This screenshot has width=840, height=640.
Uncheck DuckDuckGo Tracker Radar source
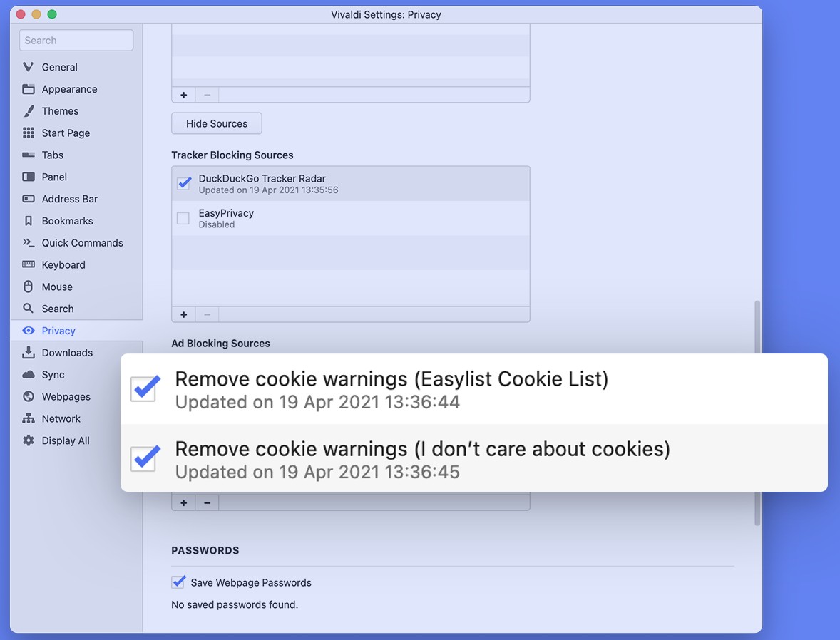[184, 183]
